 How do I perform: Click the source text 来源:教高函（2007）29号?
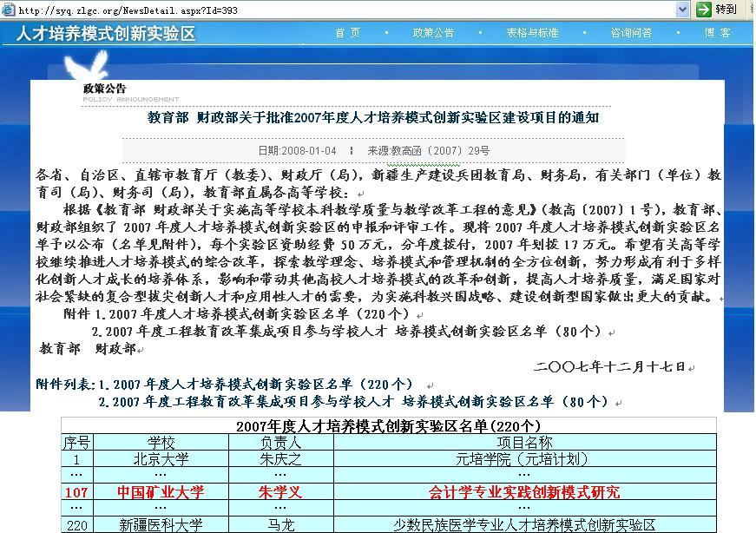[x=428, y=150]
